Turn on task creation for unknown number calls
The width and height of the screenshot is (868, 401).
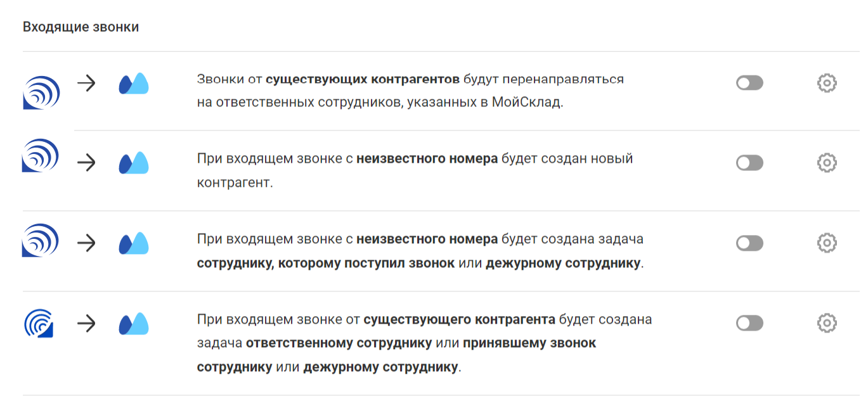pos(749,243)
